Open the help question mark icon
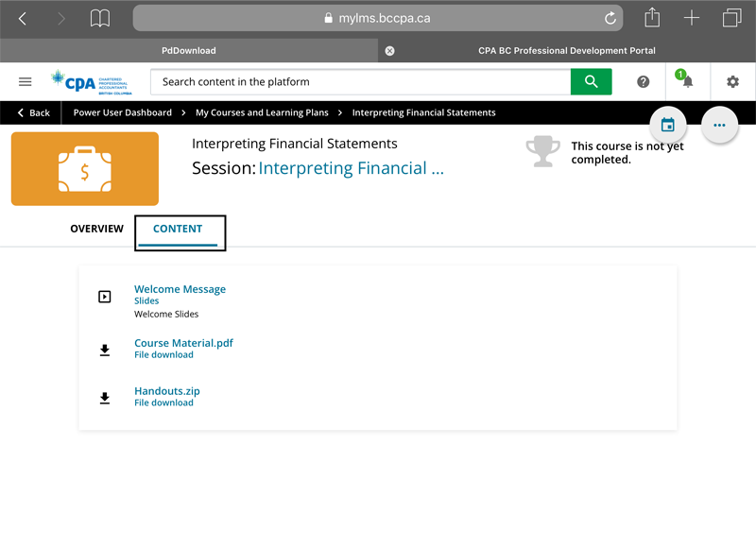Screen dimensions: 756x548 point(644,82)
